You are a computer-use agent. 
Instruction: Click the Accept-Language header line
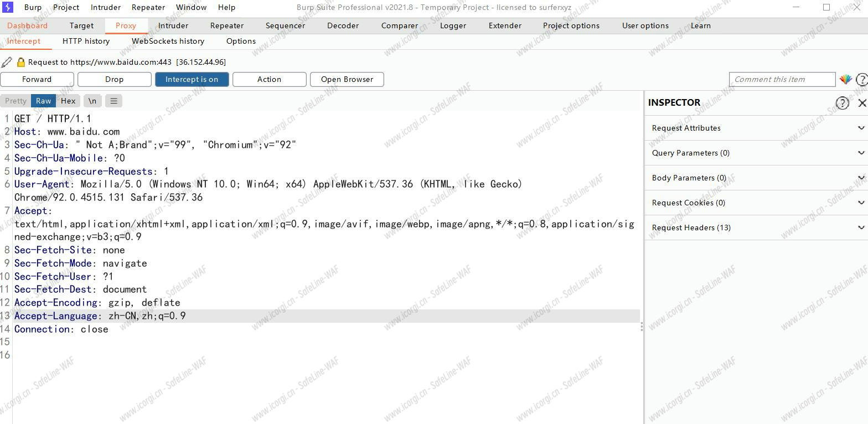click(100, 316)
